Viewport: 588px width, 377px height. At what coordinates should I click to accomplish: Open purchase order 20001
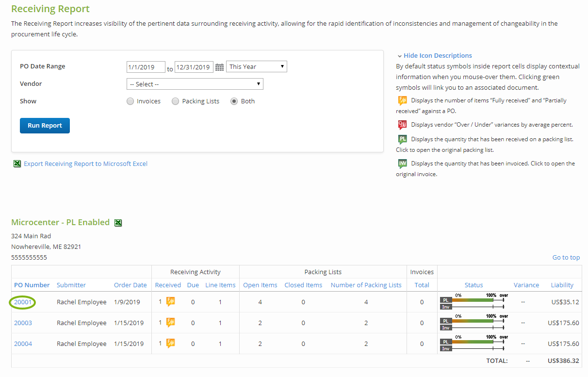23,302
